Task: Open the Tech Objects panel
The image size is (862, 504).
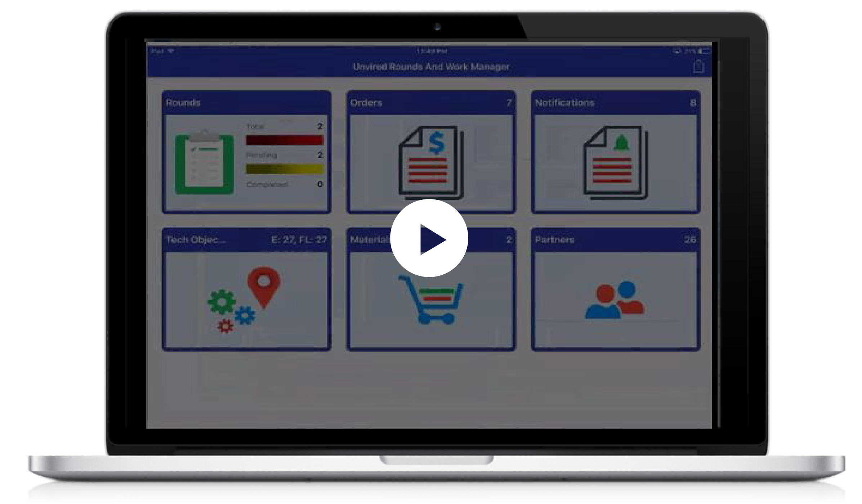Action: [x=247, y=292]
